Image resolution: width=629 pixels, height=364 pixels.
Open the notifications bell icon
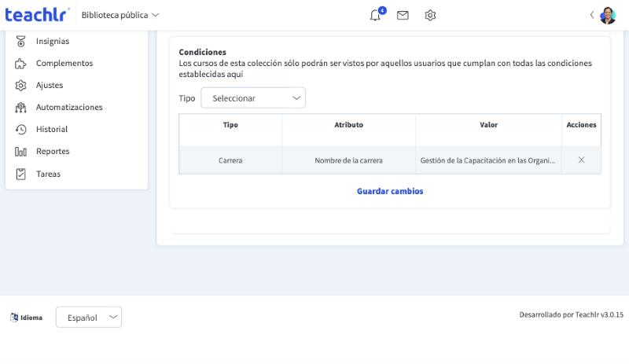[x=376, y=15]
